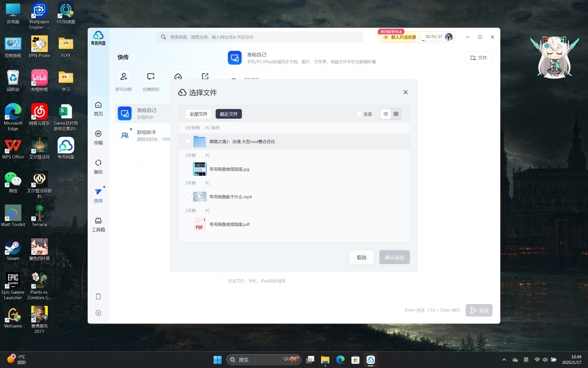588x368 pixels.
Task: Open the Windows Start button on taskbar
Action: pos(218,360)
